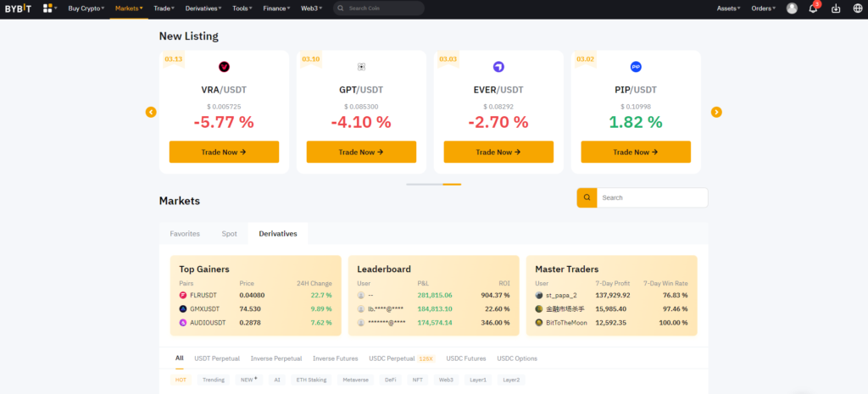Focus the Search Coin field
This screenshot has height=394, width=868.
coord(381,8)
